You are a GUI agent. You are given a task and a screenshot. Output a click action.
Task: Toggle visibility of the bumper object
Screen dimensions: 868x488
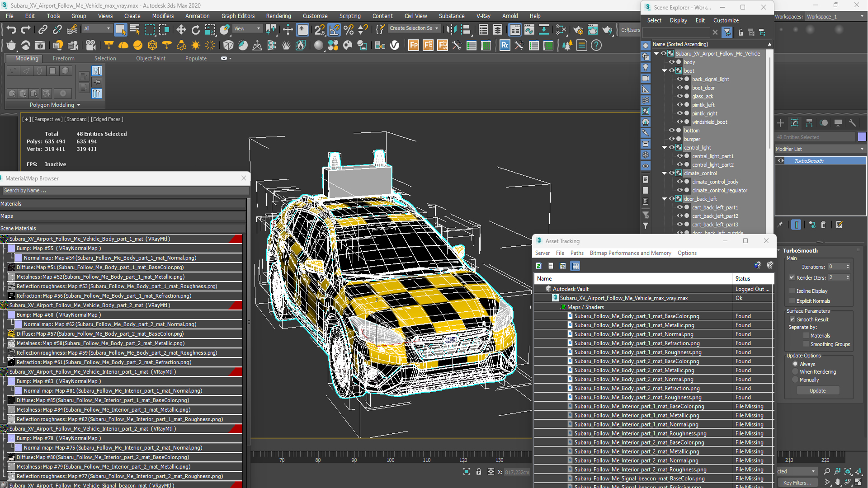(x=671, y=139)
